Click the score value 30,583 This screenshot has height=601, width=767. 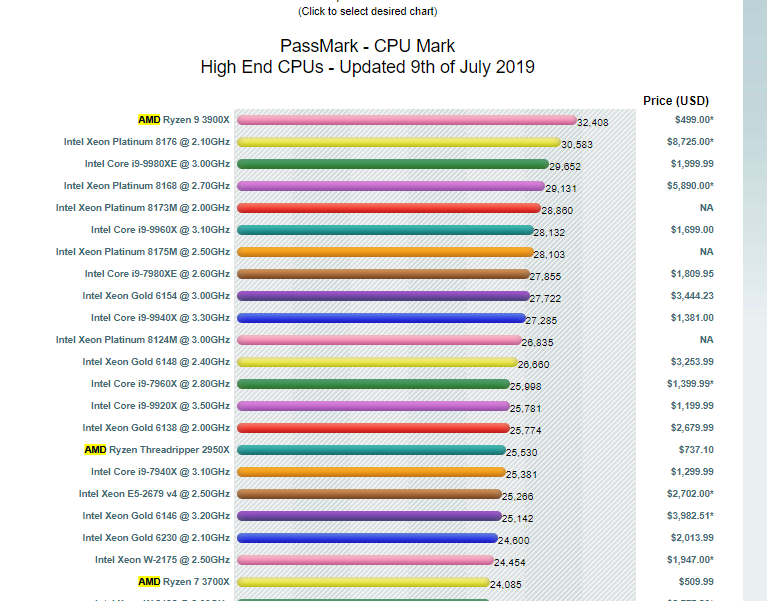coord(577,145)
